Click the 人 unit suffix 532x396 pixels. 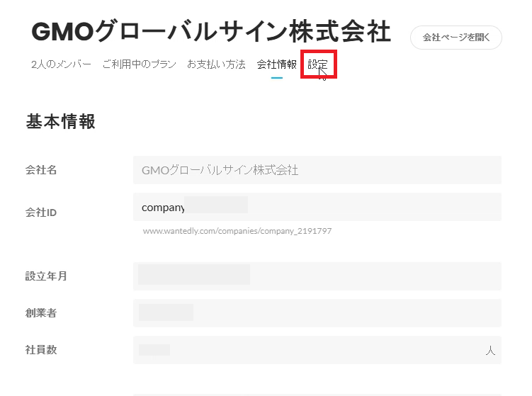pos(490,350)
